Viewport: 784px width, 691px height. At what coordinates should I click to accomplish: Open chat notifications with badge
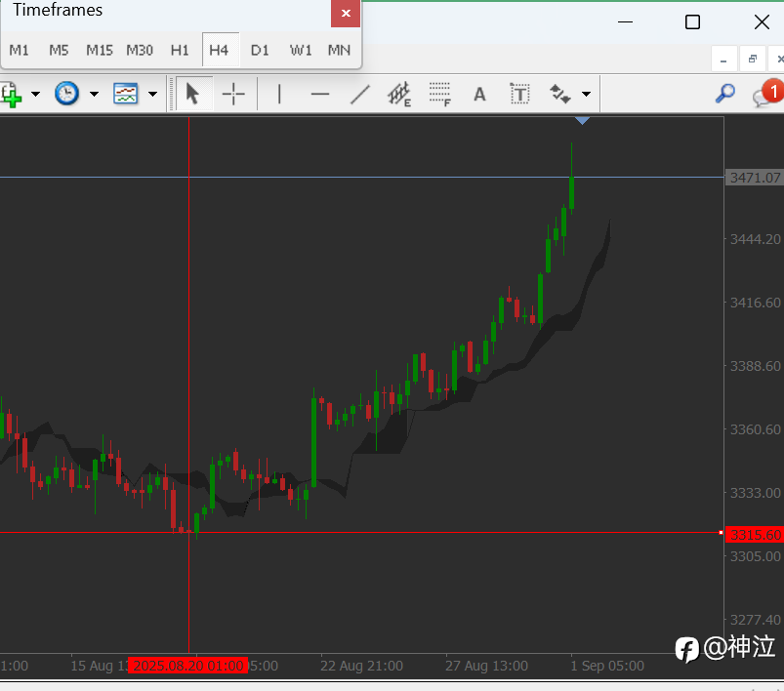pos(767,93)
